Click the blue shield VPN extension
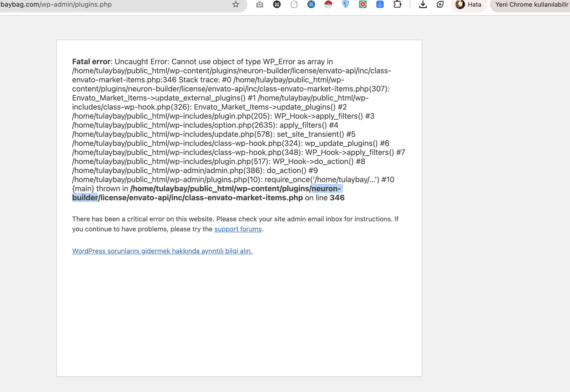This screenshot has width=570, height=392. (x=346, y=5)
